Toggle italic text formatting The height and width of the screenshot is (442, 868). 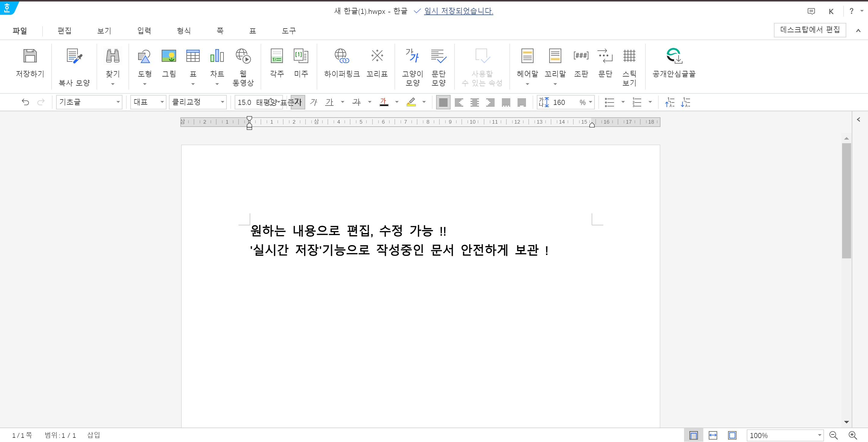[314, 102]
